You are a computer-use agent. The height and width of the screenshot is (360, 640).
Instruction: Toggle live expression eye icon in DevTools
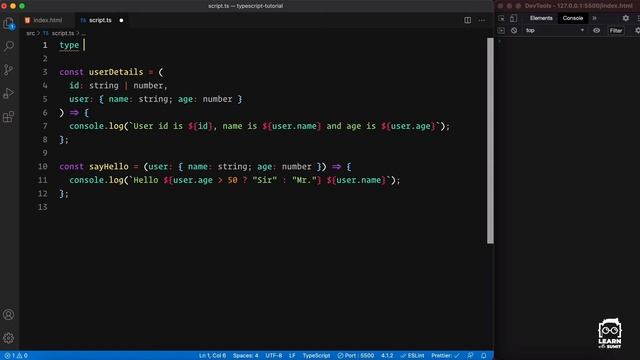point(596,31)
